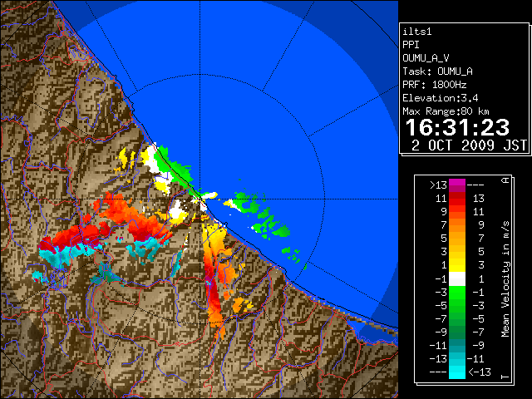Select the date "2 OCT 2009 JST"

469,145
